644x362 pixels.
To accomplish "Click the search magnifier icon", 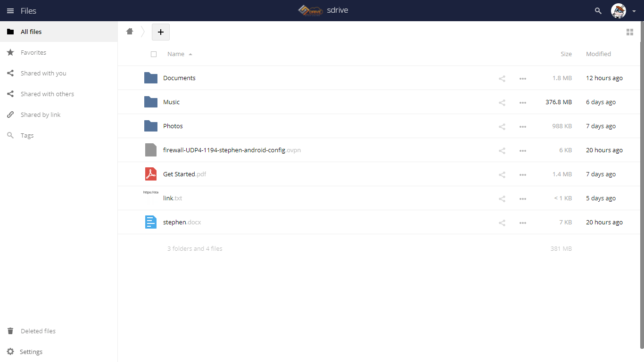I will (x=598, y=11).
